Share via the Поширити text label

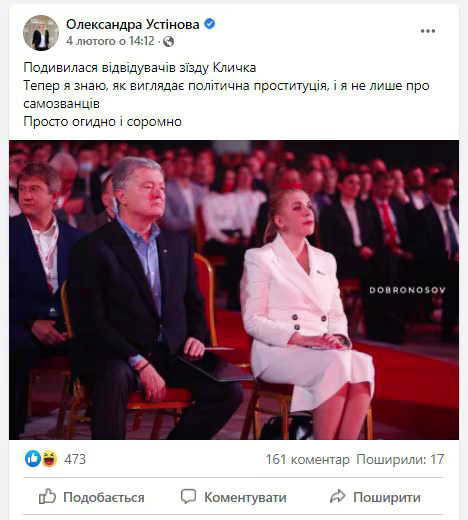click(x=387, y=497)
